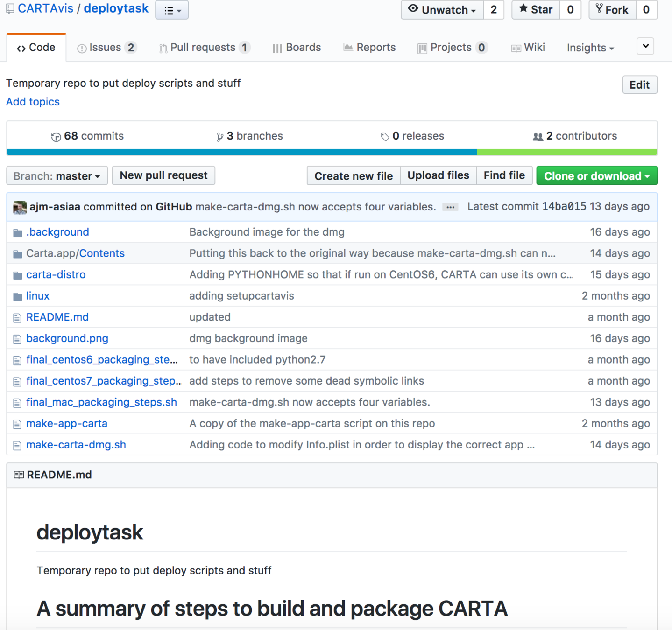Click the file icon beside final_centos6_packaging

[x=17, y=360]
